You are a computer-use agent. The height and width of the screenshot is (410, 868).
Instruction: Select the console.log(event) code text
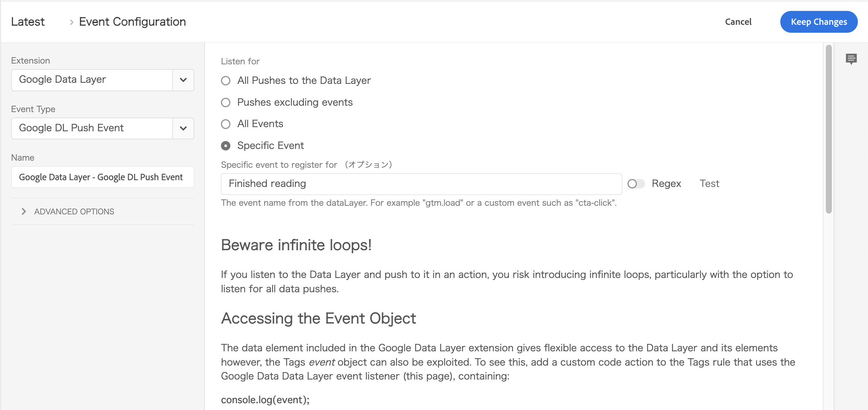coord(265,400)
